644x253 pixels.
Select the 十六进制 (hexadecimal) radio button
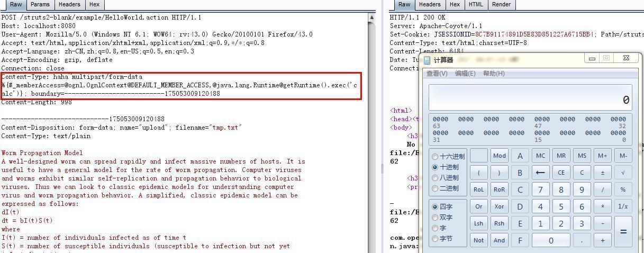coord(436,157)
